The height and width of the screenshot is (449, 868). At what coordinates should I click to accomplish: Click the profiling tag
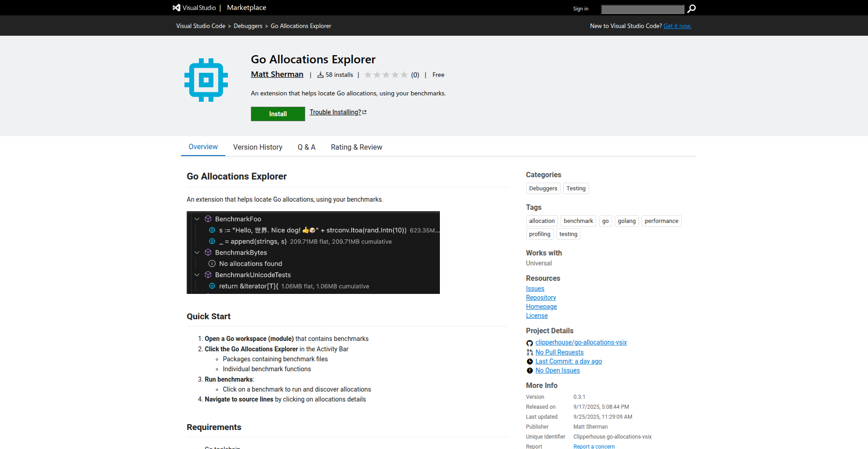tap(540, 234)
